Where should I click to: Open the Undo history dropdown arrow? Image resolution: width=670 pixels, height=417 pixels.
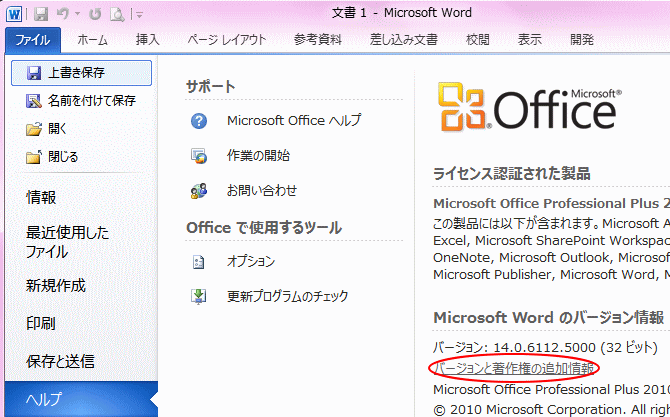coord(77,14)
